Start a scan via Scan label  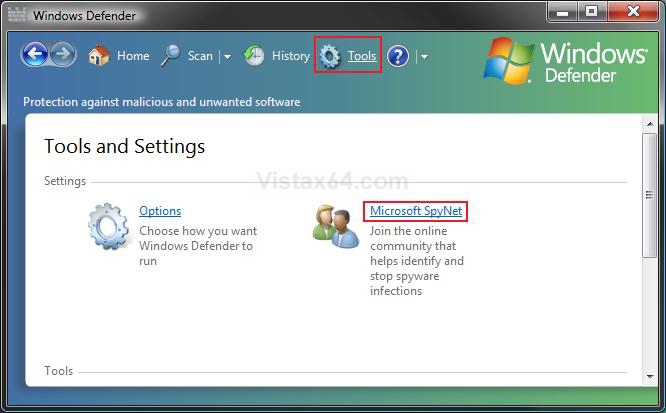[x=200, y=56]
